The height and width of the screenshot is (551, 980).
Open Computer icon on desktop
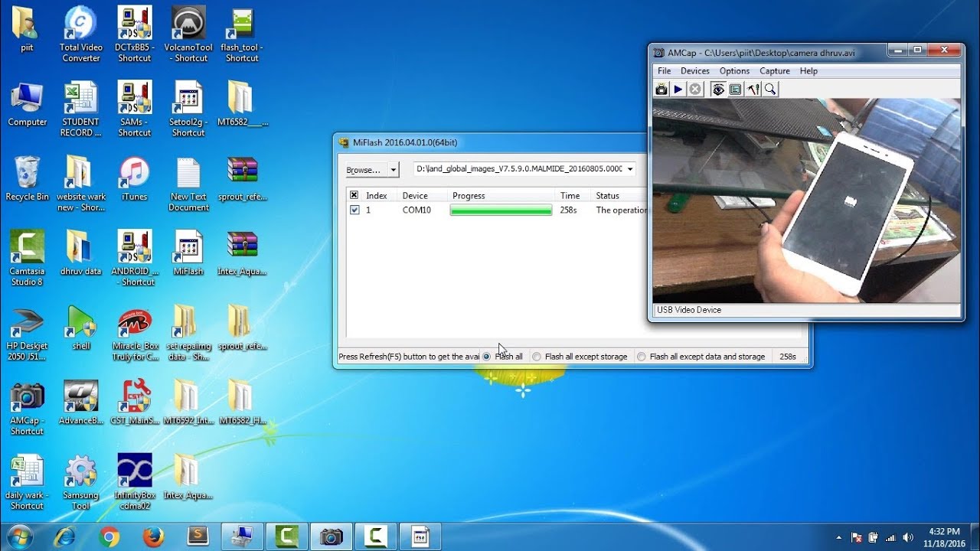point(27,105)
